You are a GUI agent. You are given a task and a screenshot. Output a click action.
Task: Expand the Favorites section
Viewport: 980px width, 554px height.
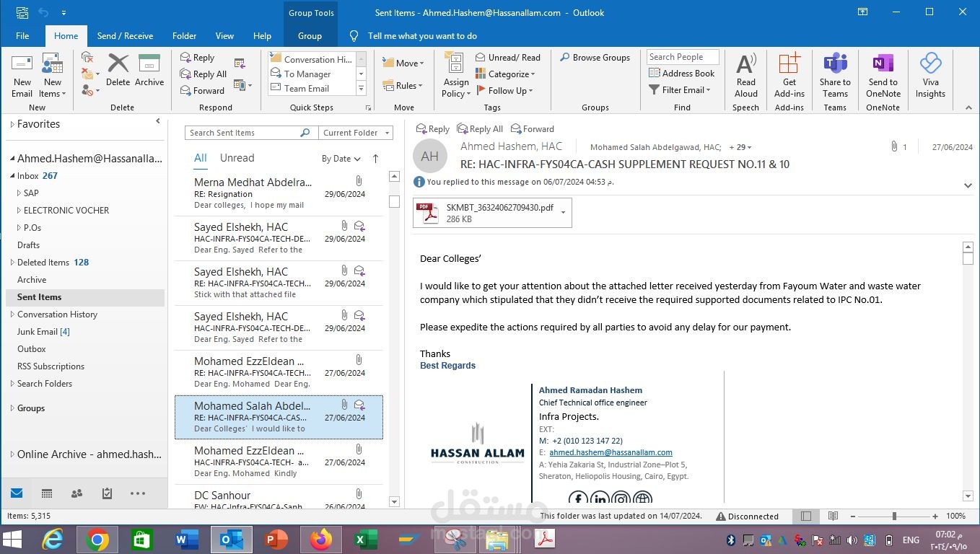(x=12, y=125)
